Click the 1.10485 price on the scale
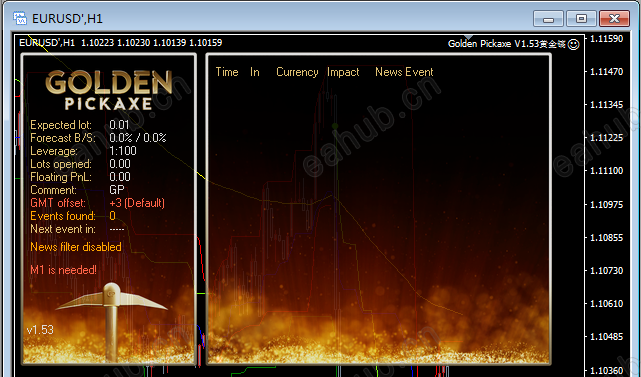 click(606, 337)
